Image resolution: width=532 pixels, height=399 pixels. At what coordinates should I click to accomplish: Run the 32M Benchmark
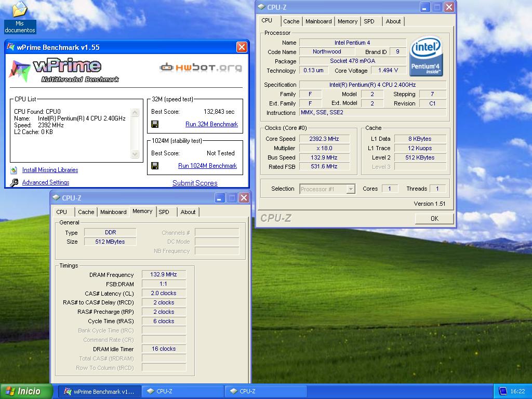[x=211, y=124]
